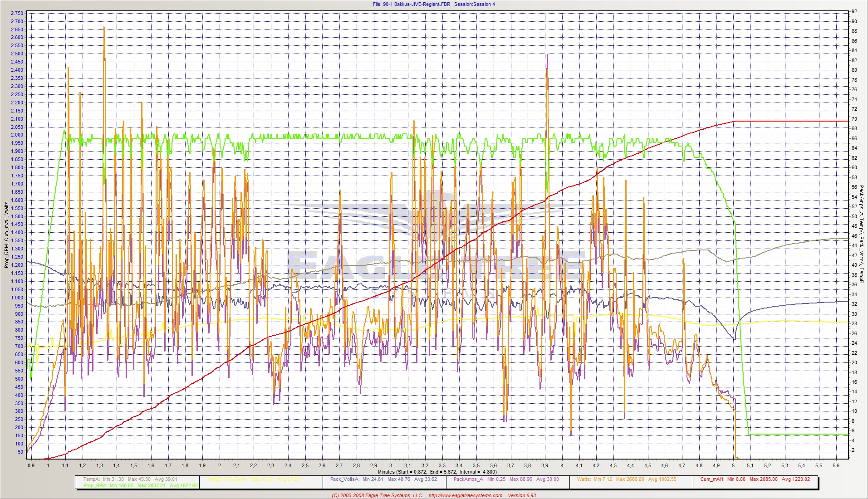Screen dimensions: 868x499
Task: Select the PackAmps_A legend entry
Action: click(x=506, y=479)
